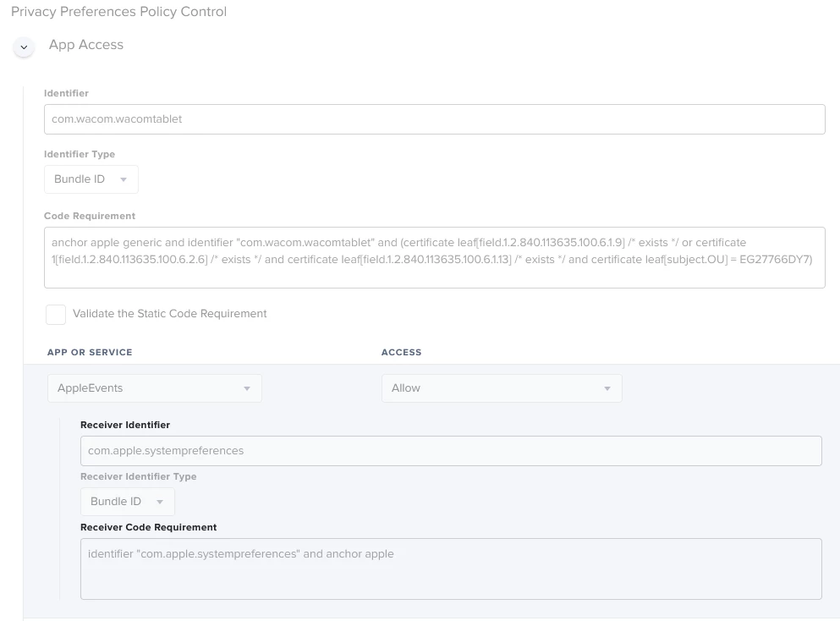Screen dimensions: 840x621
Task: Click the App Access heading
Action: [86, 45]
